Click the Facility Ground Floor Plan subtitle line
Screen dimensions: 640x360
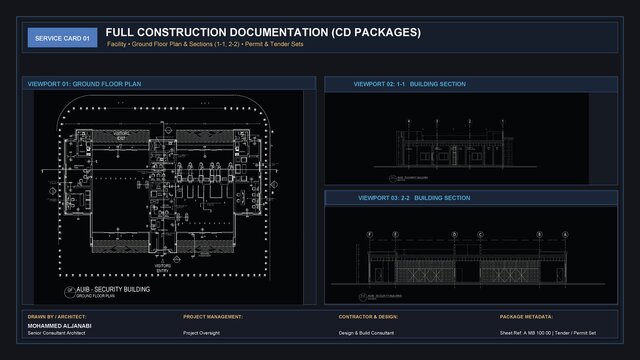[205, 44]
